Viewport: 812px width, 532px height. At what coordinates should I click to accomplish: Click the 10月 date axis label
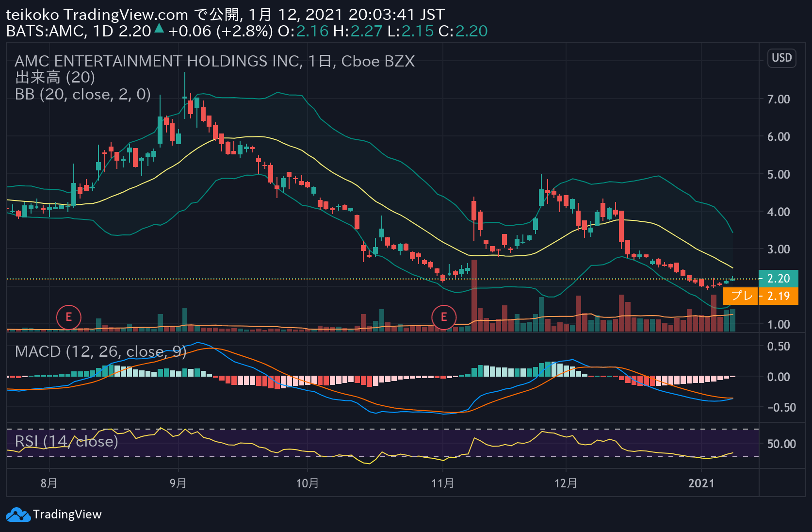[x=307, y=483]
